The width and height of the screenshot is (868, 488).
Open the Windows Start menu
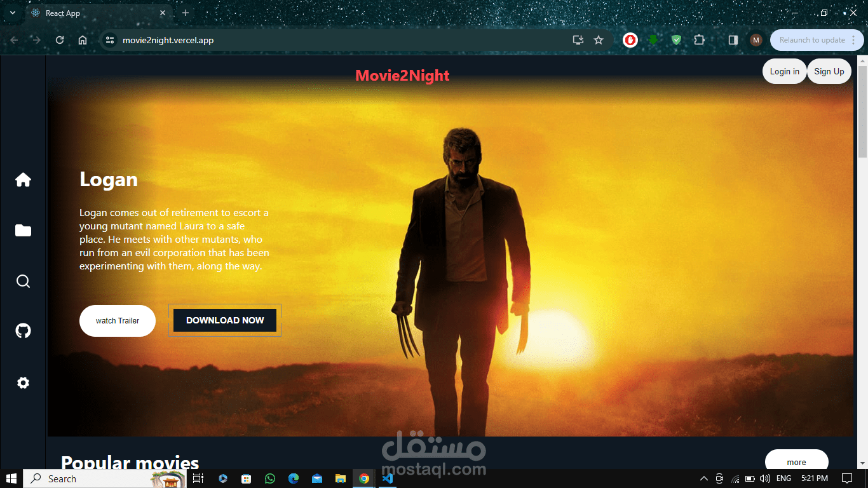click(11, 478)
